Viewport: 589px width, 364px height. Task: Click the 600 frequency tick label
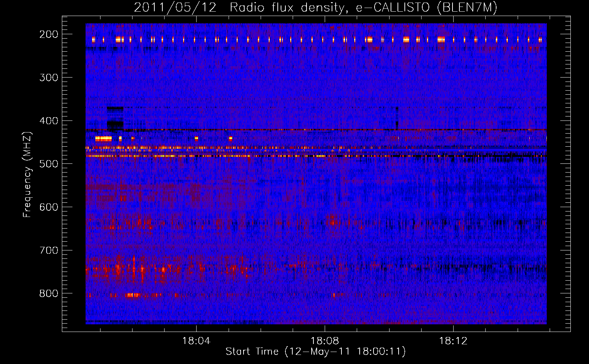[x=49, y=207]
